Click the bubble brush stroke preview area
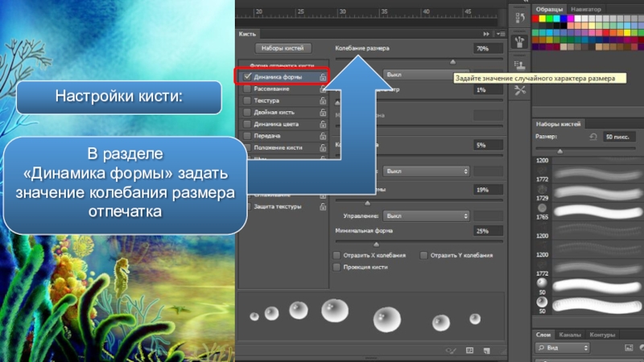The width and height of the screenshot is (644, 362). point(371,316)
